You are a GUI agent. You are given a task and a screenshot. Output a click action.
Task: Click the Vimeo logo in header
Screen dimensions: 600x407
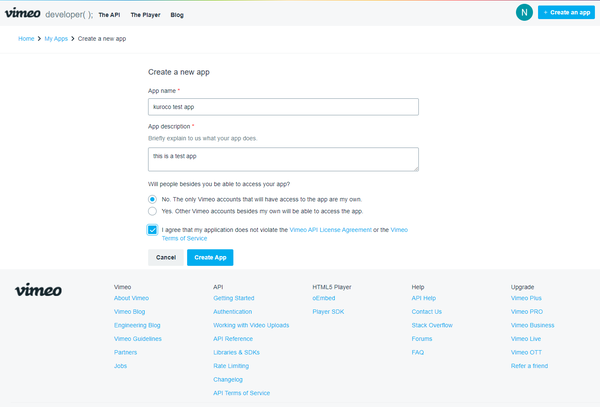click(x=22, y=13)
